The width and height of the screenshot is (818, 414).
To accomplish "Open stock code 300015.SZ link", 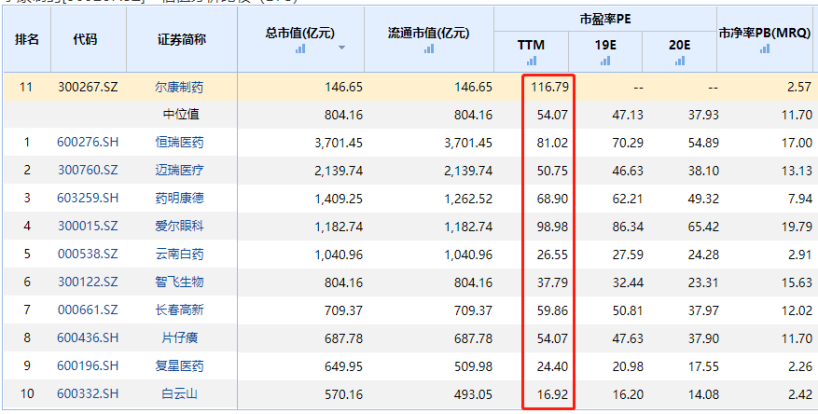I will (88, 226).
